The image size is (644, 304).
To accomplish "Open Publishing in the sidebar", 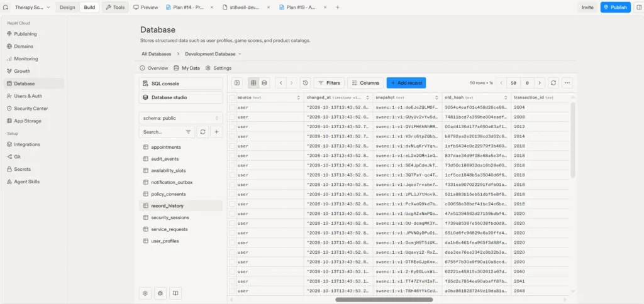I will coord(34,34).
